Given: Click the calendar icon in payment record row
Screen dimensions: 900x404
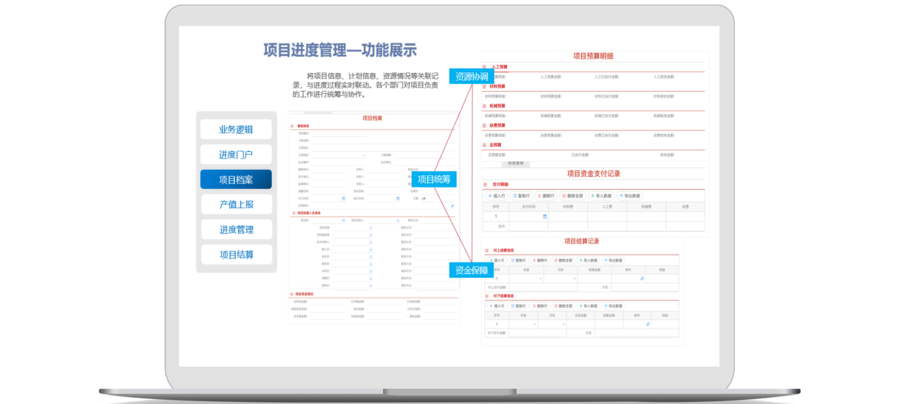Looking at the screenshot, I should [x=543, y=216].
